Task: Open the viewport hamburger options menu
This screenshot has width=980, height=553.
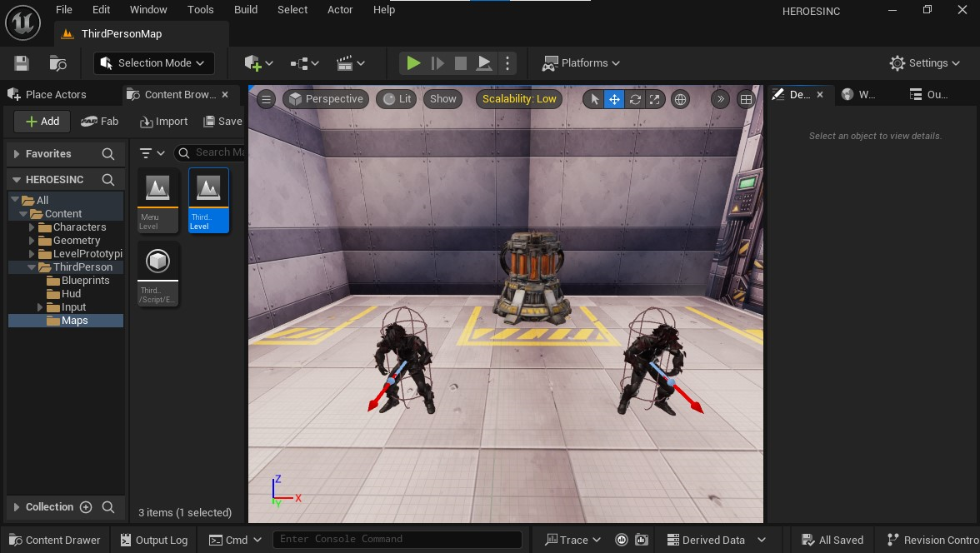Action: pos(266,99)
